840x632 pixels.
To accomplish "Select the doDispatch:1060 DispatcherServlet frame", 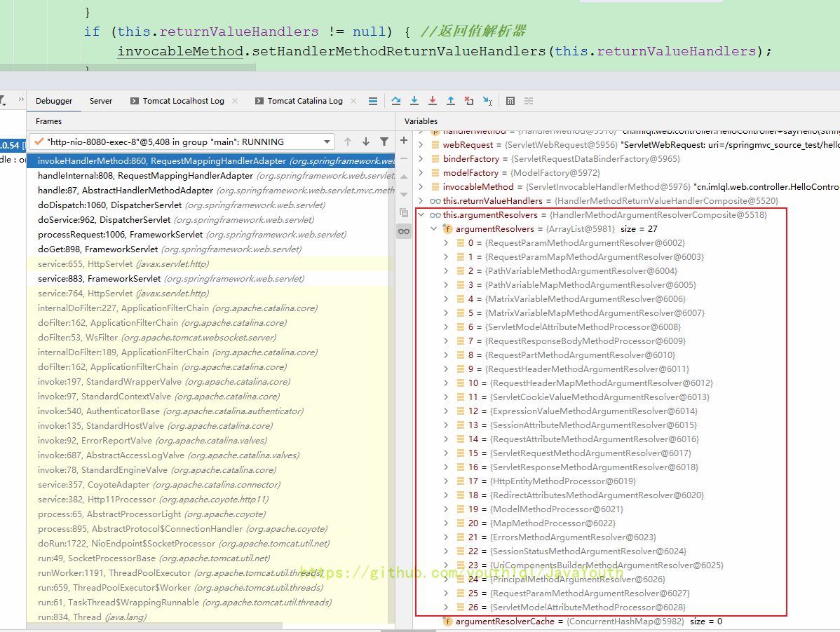I will coord(181,205).
